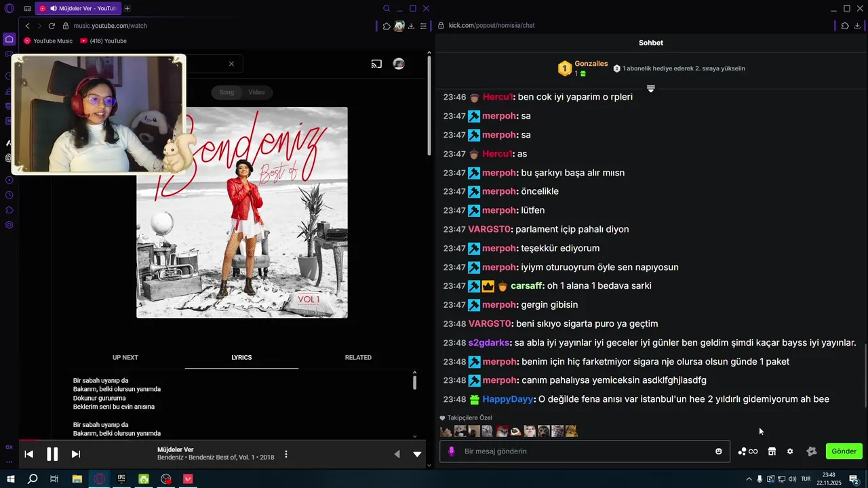Image resolution: width=868 pixels, height=488 pixels.
Task: Open the Windows notification center
Action: click(x=854, y=479)
